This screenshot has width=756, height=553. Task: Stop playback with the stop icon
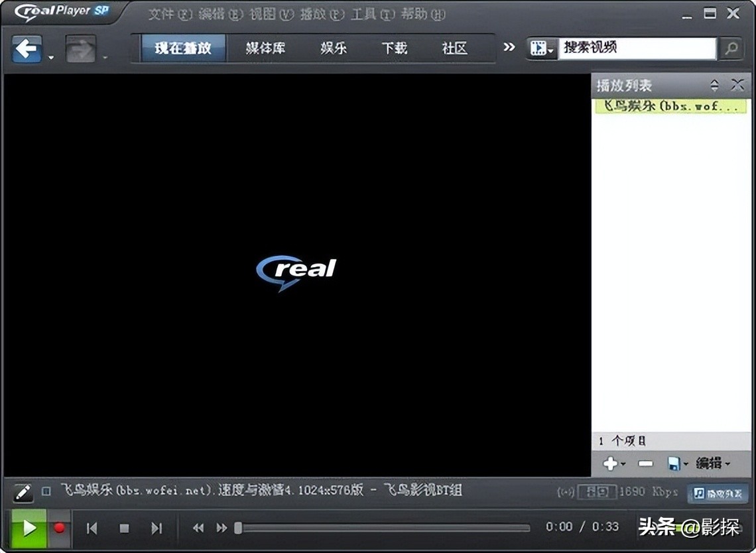click(x=124, y=528)
